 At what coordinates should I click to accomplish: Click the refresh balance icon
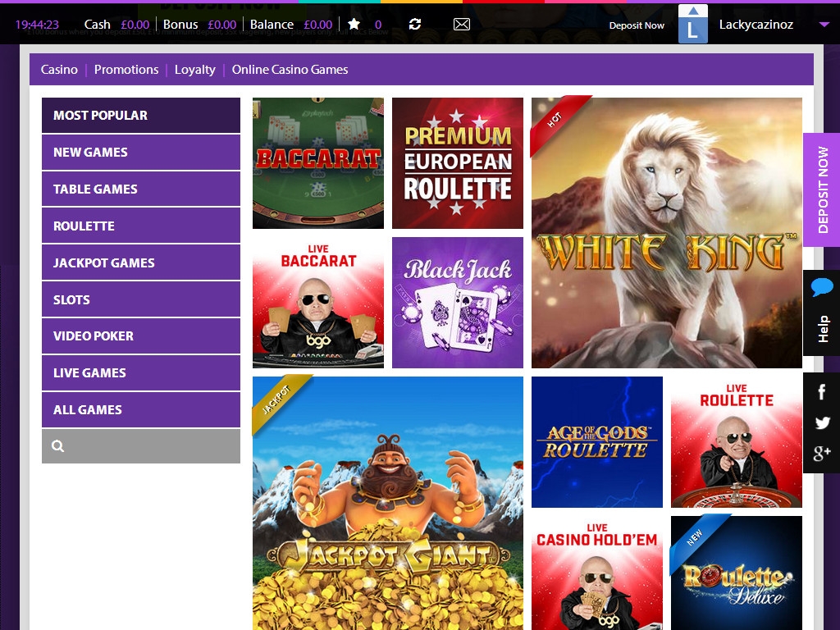[415, 25]
